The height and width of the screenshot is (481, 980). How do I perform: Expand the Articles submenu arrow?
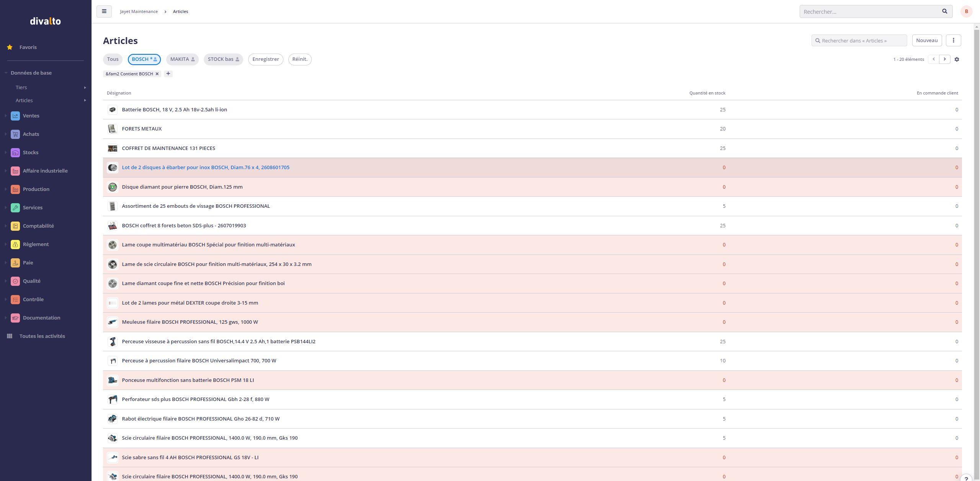coord(85,101)
